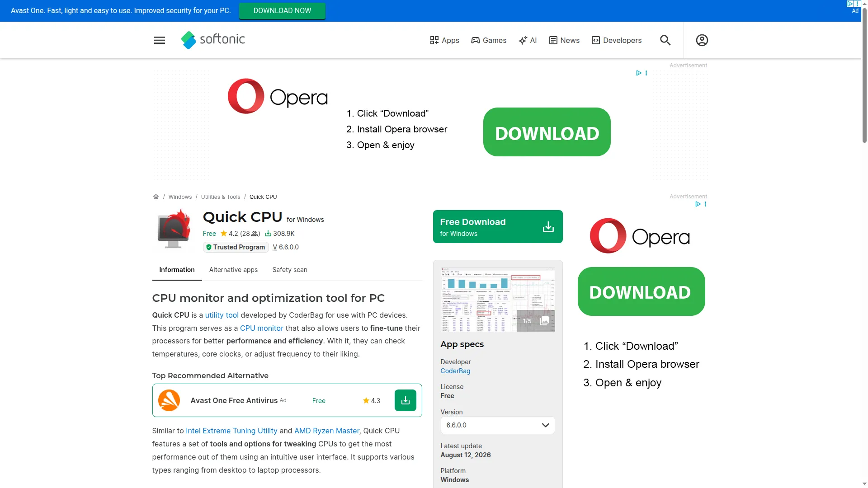The image size is (868, 488).
Task: Open the hamburger menu
Action: 160,40
